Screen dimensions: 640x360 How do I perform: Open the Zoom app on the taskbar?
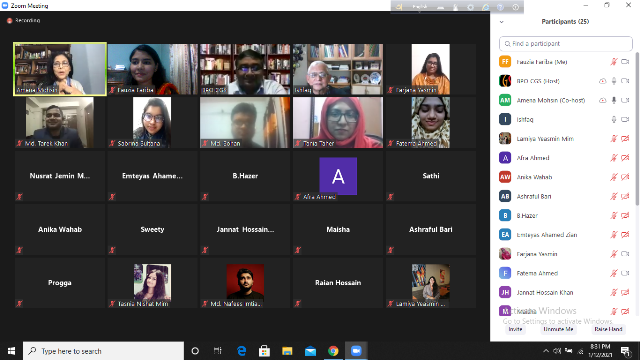tap(356, 351)
